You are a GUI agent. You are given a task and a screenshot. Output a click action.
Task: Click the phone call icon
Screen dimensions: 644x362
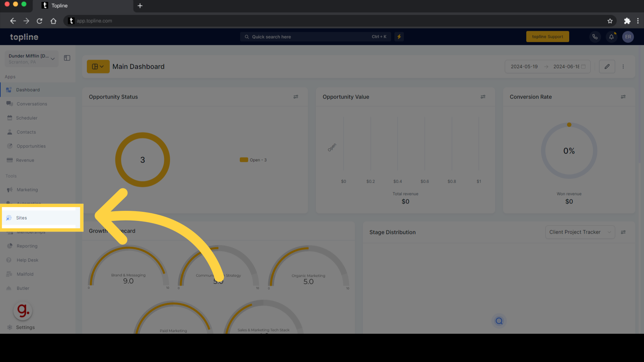595,36
